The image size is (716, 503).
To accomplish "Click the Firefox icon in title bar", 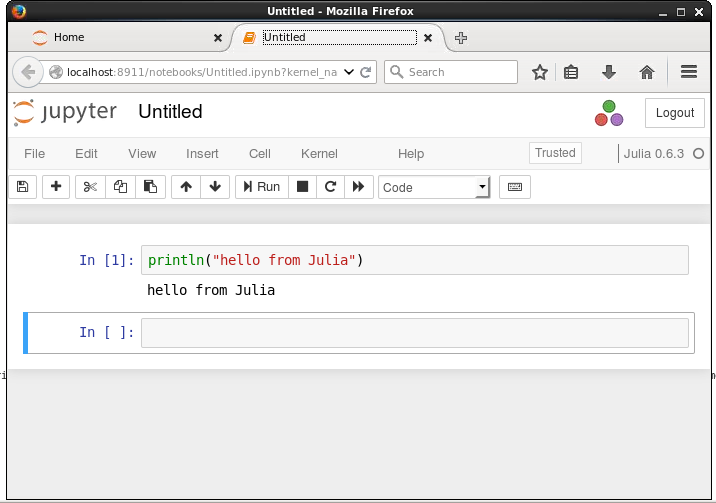I will [x=19, y=11].
